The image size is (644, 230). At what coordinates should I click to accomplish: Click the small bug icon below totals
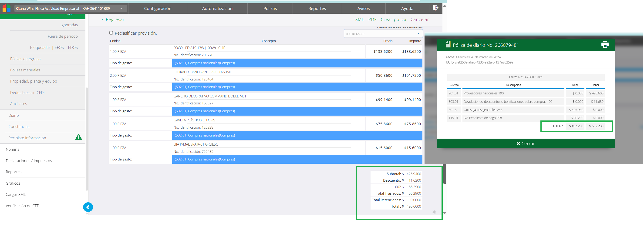point(434,212)
